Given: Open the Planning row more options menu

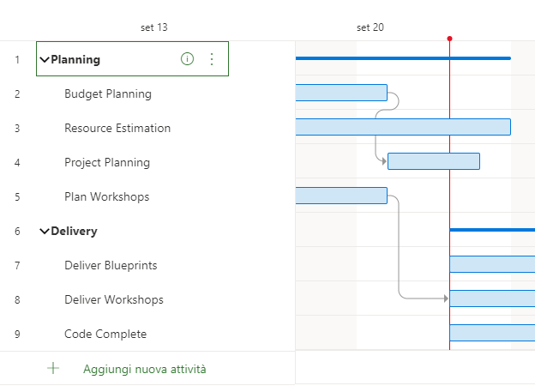Looking at the screenshot, I should (212, 59).
